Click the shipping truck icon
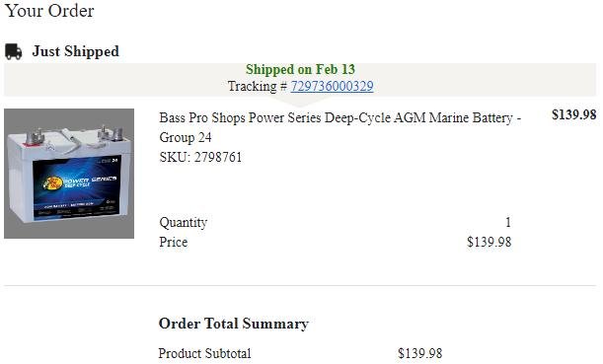 [14, 52]
